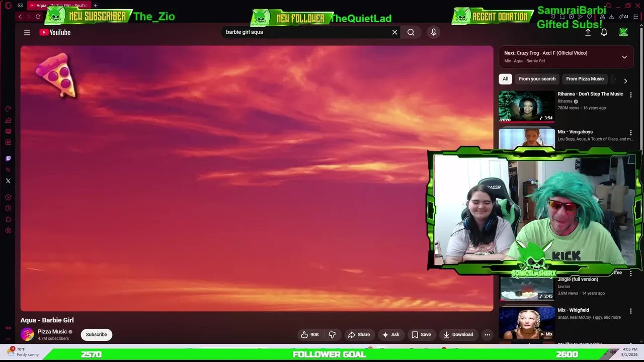Open options for Rihanna video
This screenshot has height=362, width=644.
click(x=631, y=95)
